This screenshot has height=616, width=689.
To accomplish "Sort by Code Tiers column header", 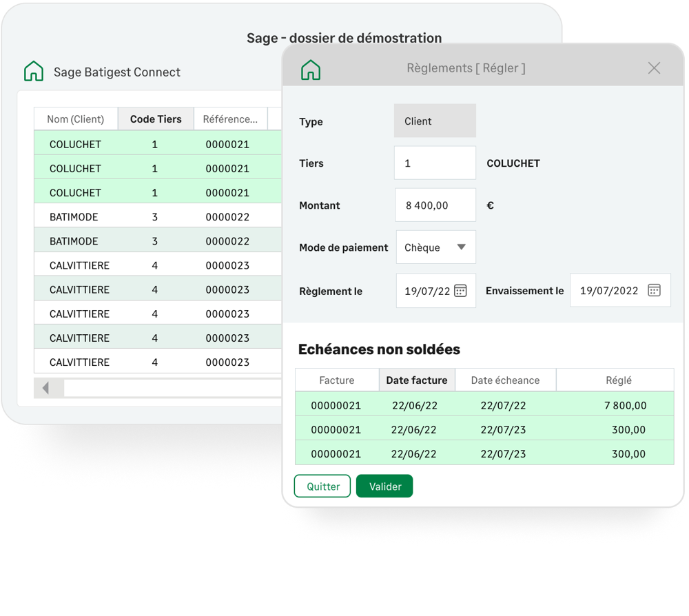I will pos(156,119).
